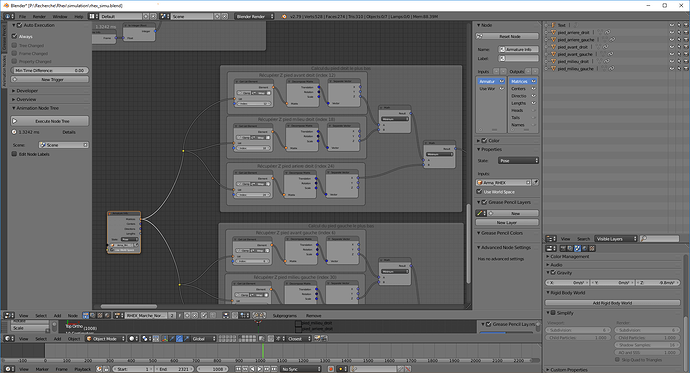The image size is (690, 373).
Task: Click the grease pencil draw icon beside New
Action: pos(480,213)
